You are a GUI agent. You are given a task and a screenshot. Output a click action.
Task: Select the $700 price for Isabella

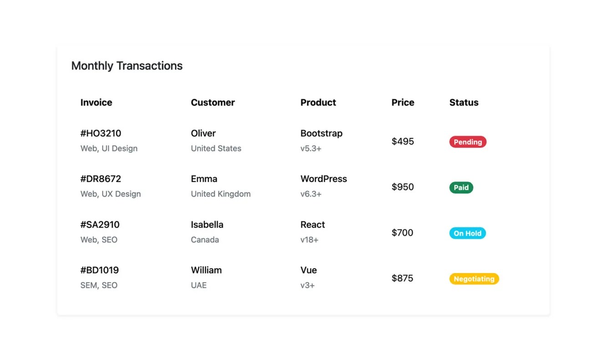(x=403, y=233)
